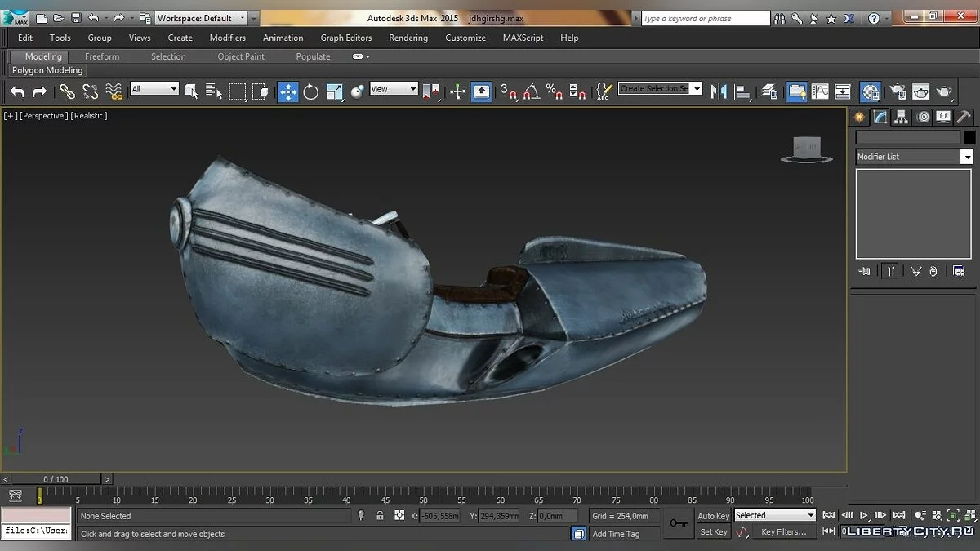
Task: Toggle the 3D Snaps button
Action: pos(509,91)
